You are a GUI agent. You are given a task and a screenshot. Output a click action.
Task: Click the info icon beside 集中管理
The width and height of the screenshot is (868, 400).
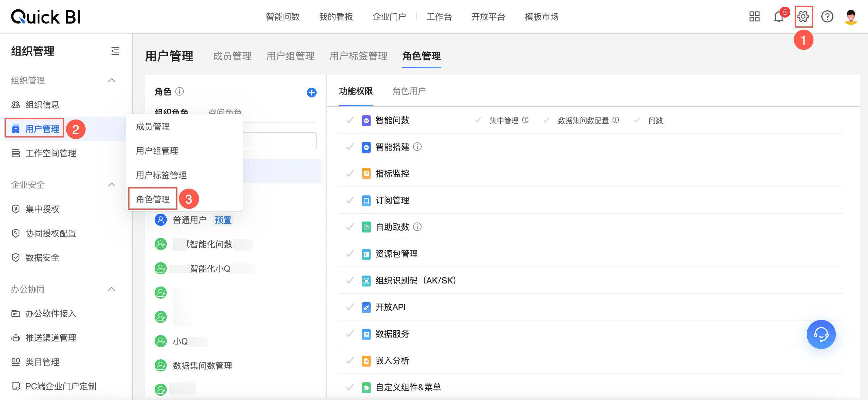[x=525, y=120]
